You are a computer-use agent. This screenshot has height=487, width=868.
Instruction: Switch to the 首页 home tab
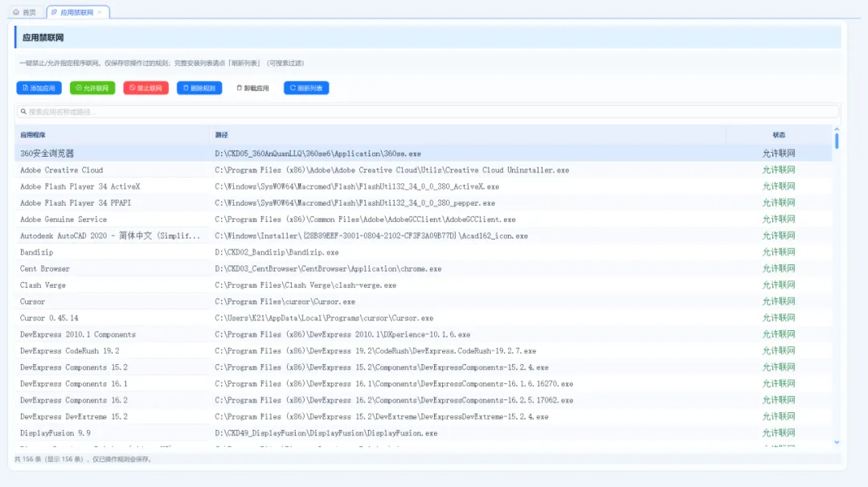pos(24,12)
